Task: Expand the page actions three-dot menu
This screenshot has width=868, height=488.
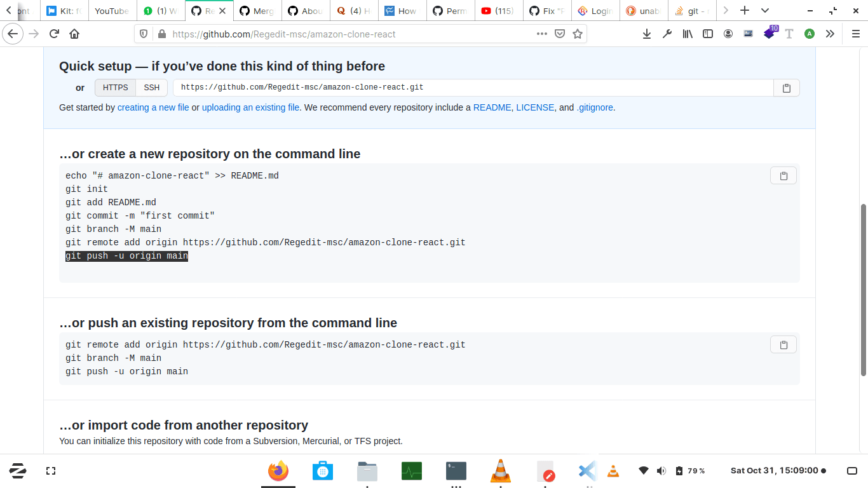Action: click(x=541, y=34)
